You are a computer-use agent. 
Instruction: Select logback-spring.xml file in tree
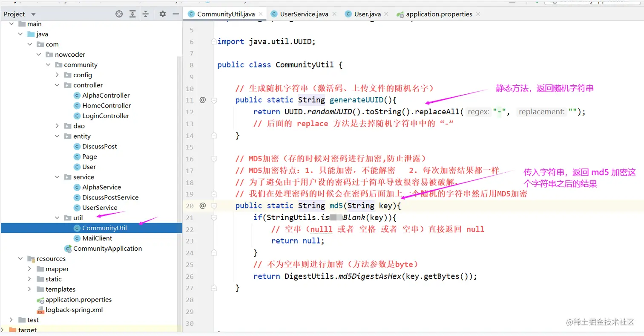pyautogui.click(x=70, y=310)
